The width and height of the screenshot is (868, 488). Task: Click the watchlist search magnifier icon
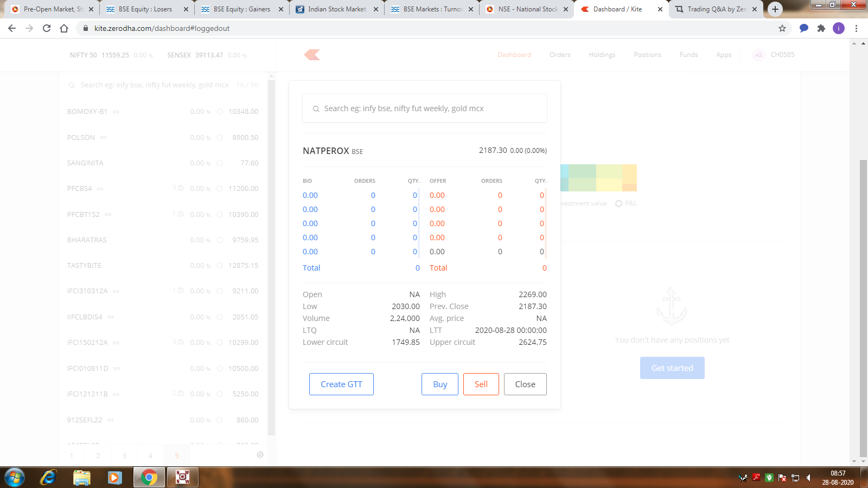tap(72, 85)
